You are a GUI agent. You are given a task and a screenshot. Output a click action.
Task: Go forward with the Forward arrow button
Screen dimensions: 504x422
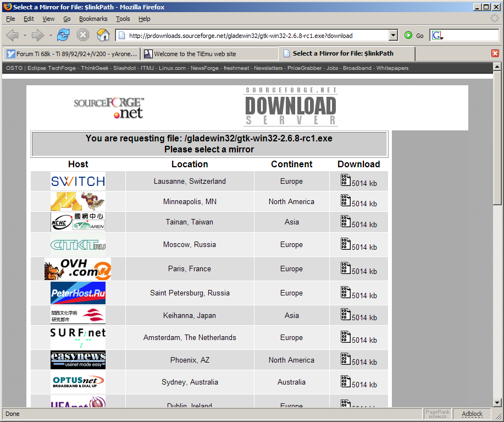[37, 35]
